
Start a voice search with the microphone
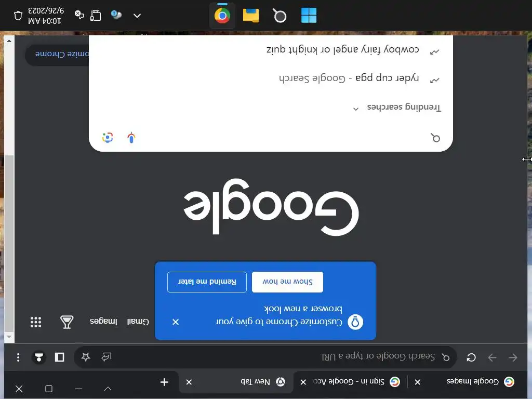[x=131, y=137]
